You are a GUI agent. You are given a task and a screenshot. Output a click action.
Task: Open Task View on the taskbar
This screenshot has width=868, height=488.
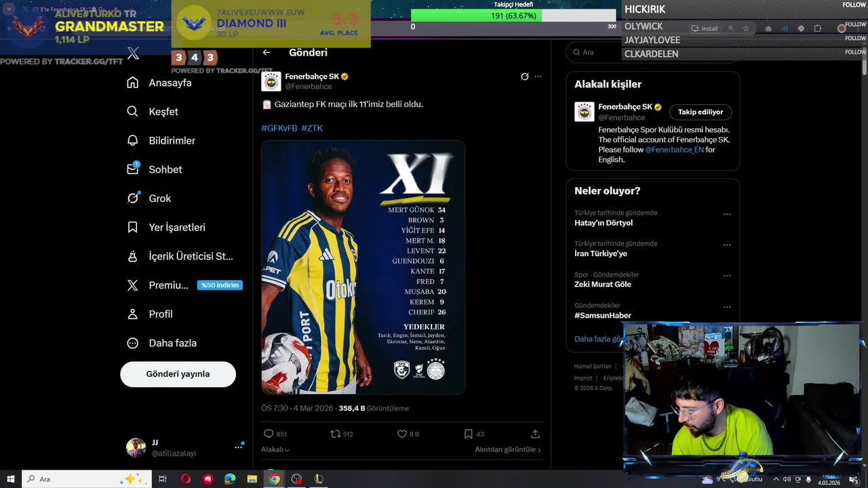163,479
